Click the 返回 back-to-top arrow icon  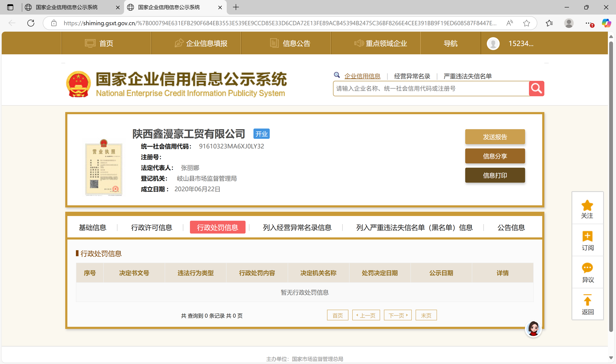click(587, 300)
